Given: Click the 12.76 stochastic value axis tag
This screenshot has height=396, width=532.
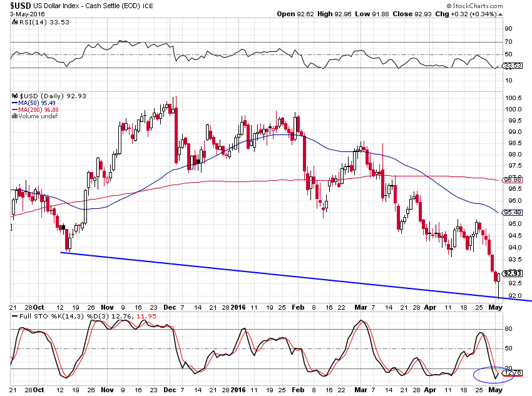Looking at the screenshot, I should [x=513, y=373].
